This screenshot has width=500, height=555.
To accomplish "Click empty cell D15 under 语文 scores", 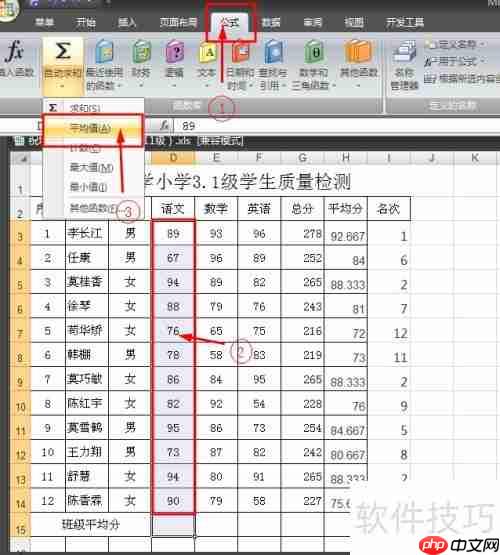I will click(173, 525).
